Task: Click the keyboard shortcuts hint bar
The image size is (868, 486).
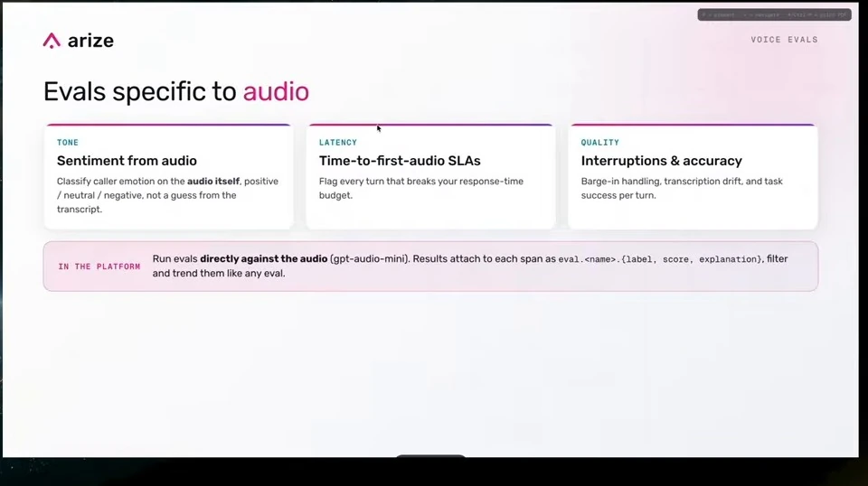Action: pos(774,15)
